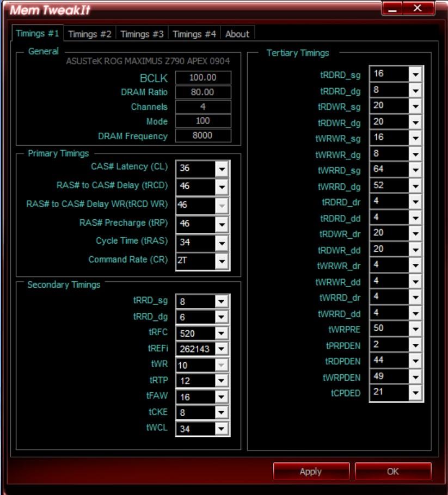The image size is (448, 495).
Task: Expand the tWRWR_dr dropdown
Action: [x=415, y=266]
